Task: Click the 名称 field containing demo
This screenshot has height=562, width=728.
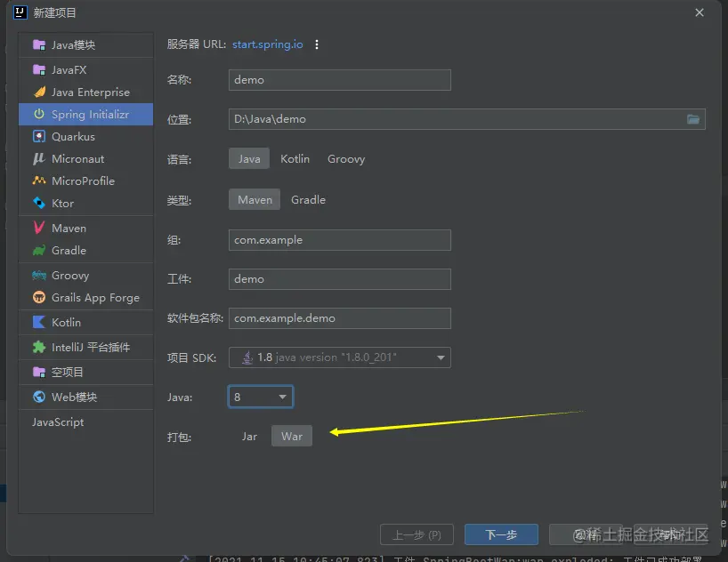Action: pyautogui.click(x=340, y=80)
